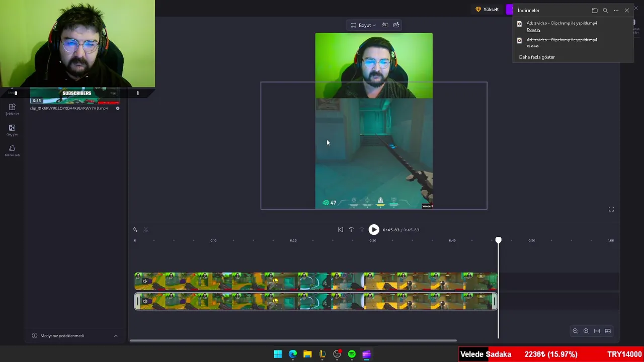Click the Yükselt upgrade button
This screenshot has width=644, height=362.
[488, 10]
